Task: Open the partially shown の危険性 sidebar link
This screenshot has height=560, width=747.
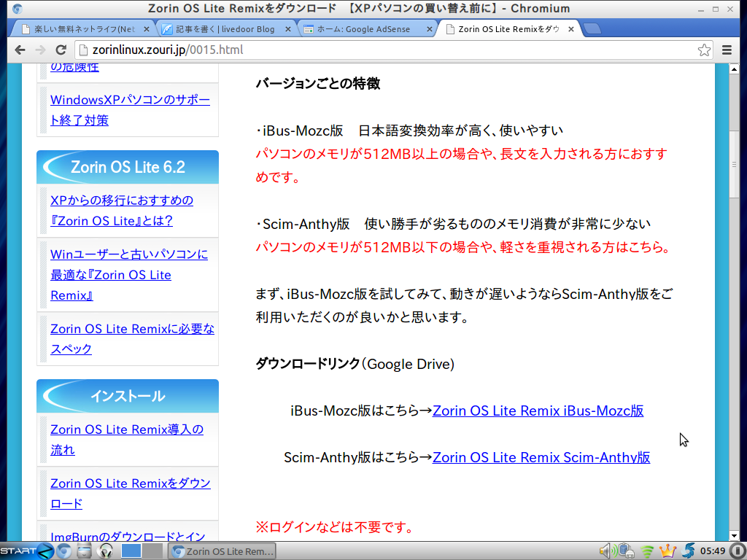Action: click(x=75, y=68)
